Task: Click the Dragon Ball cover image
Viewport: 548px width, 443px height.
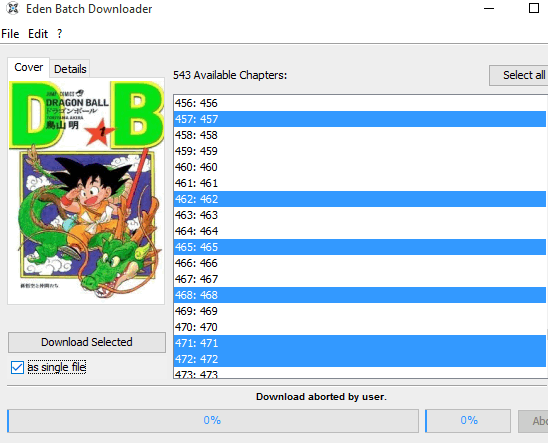Action: point(86,190)
